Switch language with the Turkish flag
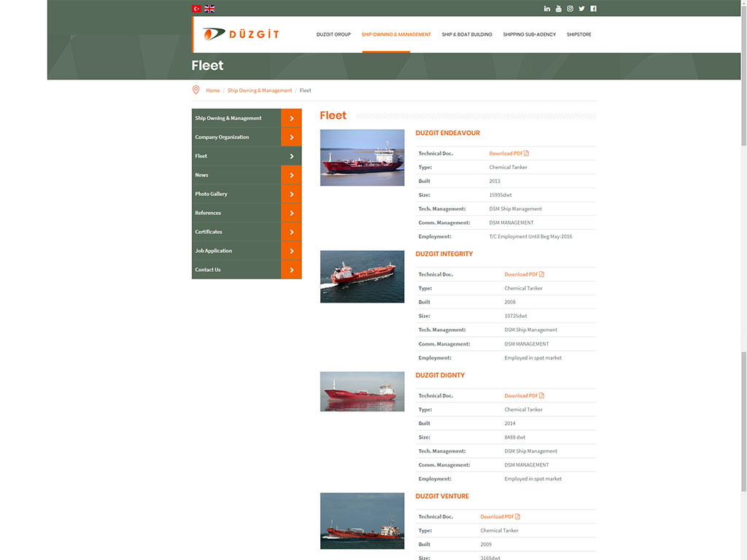 [196, 9]
